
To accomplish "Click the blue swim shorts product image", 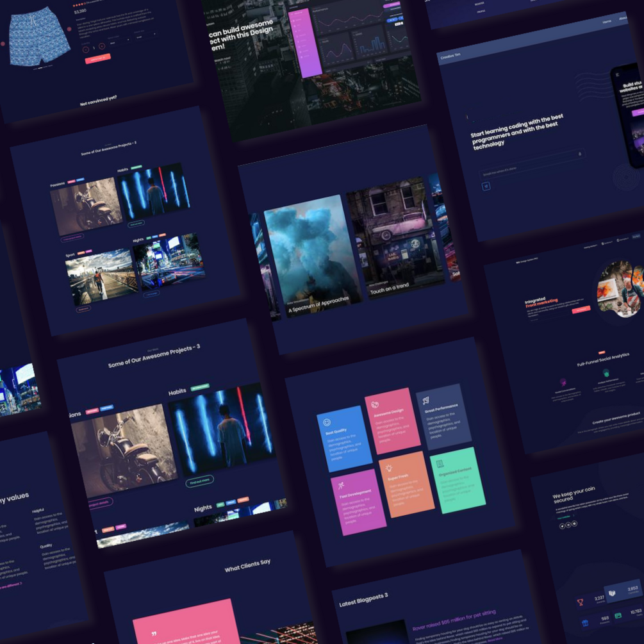I will point(38,37).
